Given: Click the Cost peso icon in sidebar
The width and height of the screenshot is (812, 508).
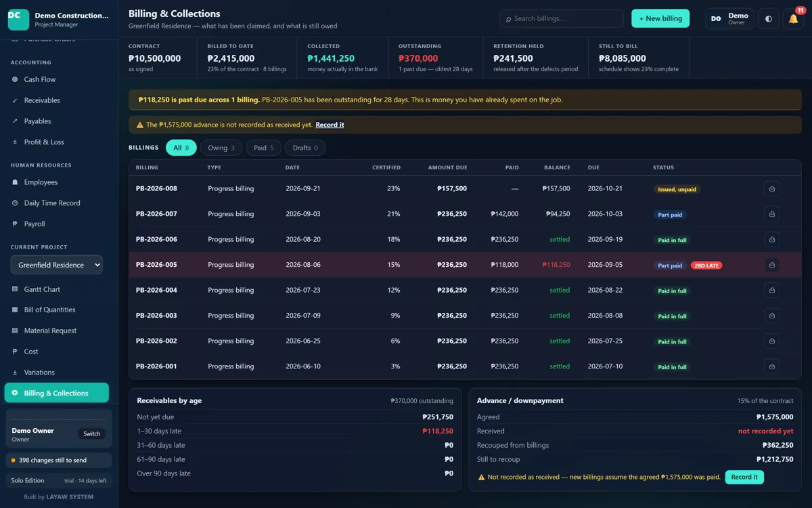Looking at the screenshot, I should pyautogui.click(x=15, y=352).
